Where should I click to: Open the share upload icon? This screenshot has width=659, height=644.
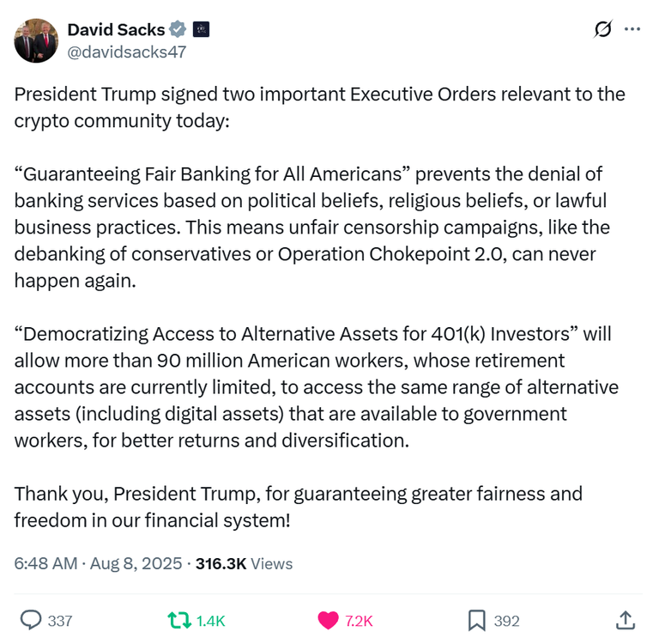point(626,620)
